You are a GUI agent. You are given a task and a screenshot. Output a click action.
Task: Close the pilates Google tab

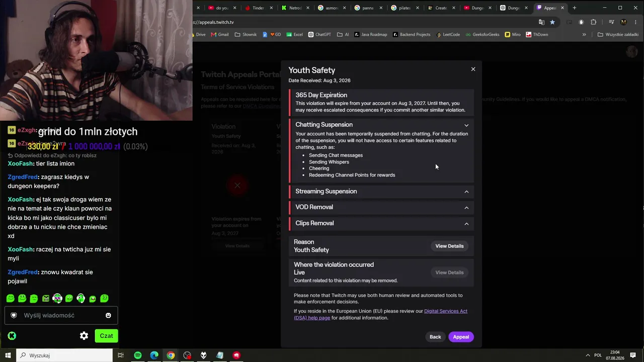[417, 8]
